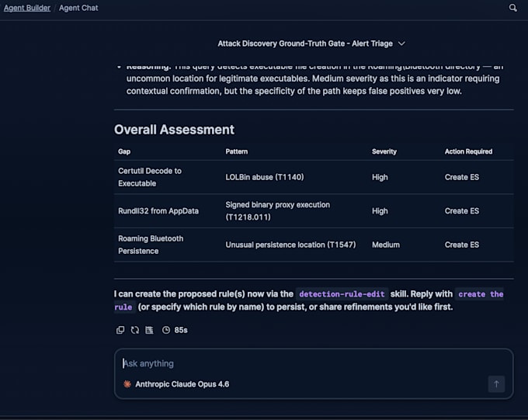The width and height of the screenshot is (528, 420).
Task: Click the clock icon beside 85s
Action: coord(166,330)
